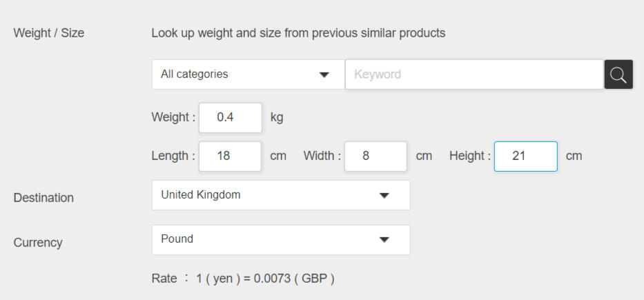Click the Width field showing 8
This screenshot has height=300, width=644.
(375, 156)
